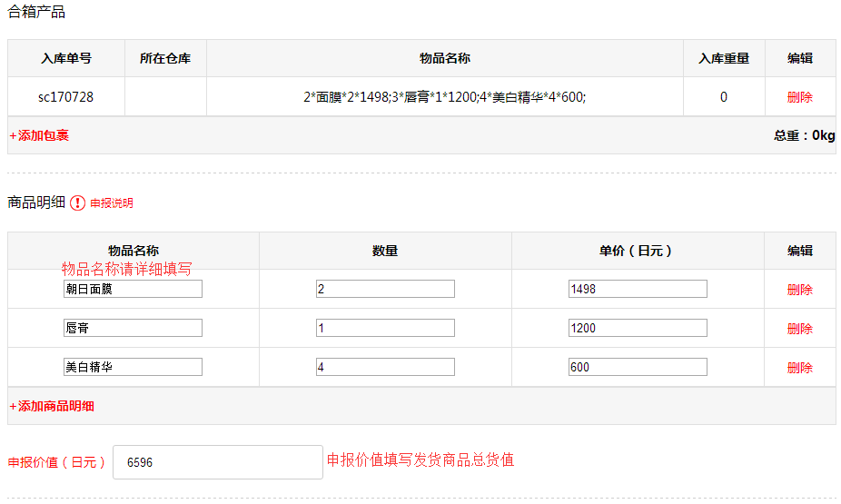Click the unit price field showing 1498
This screenshot has width=841, height=504.
tap(637, 289)
